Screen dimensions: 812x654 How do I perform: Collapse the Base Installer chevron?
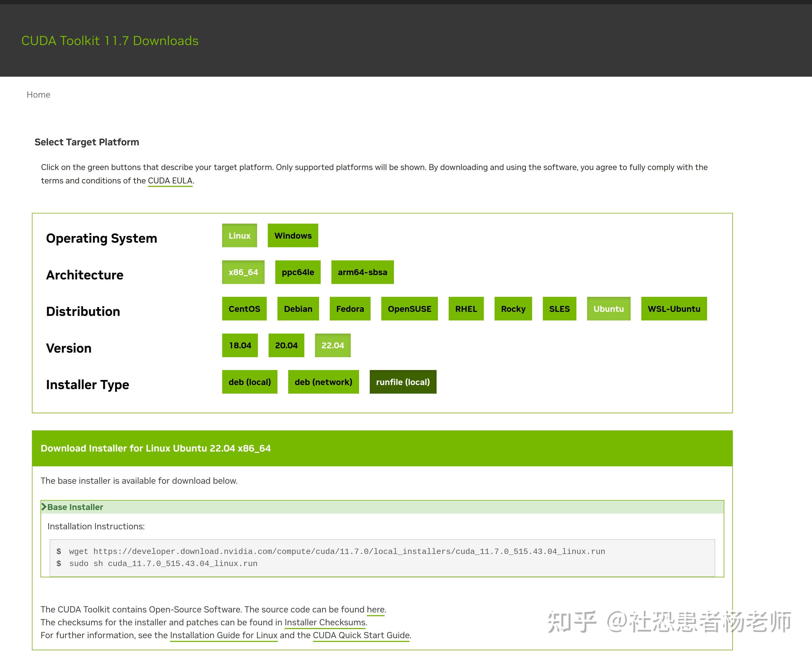[44, 507]
